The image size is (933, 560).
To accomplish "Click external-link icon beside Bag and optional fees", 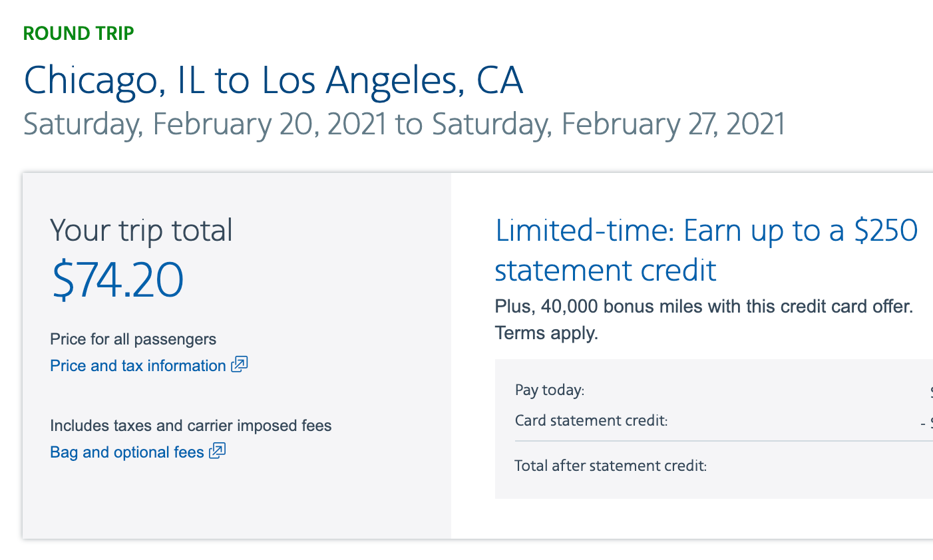I will [x=218, y=451].
